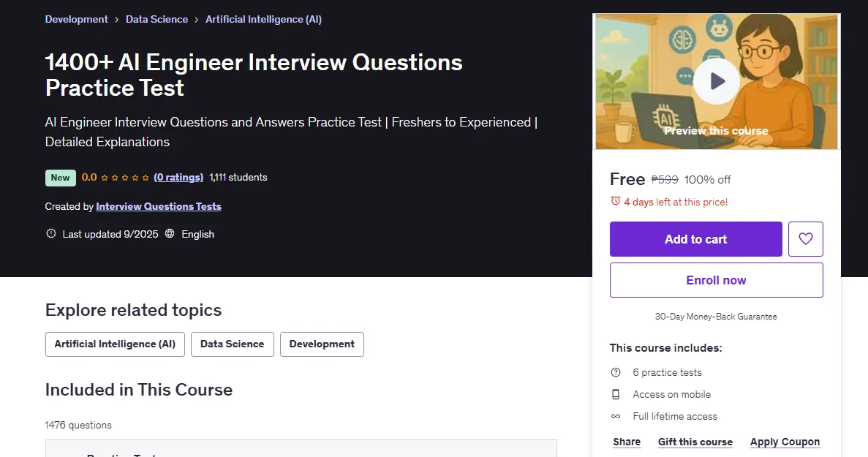868x457 pixels.
Task: Click the 1476 questions text
Action: [78, 425]
